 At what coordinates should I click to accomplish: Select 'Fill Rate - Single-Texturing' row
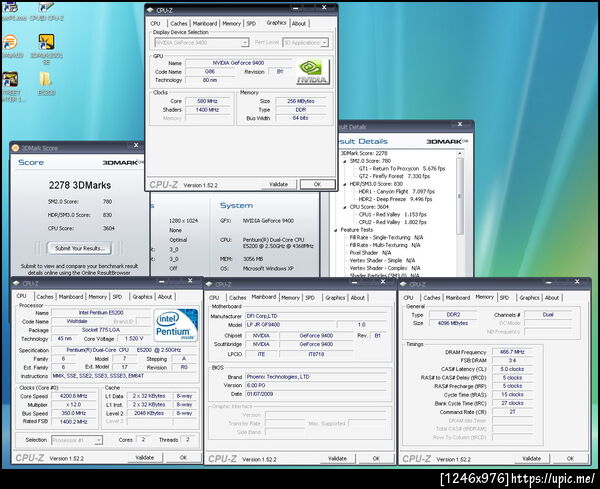pyautogui.click(x=386, y=238)
